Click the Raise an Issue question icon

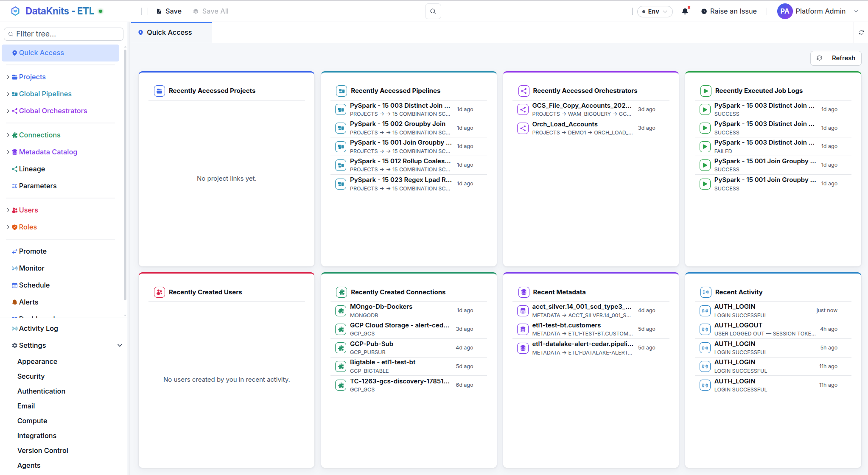tap(704, 11)
